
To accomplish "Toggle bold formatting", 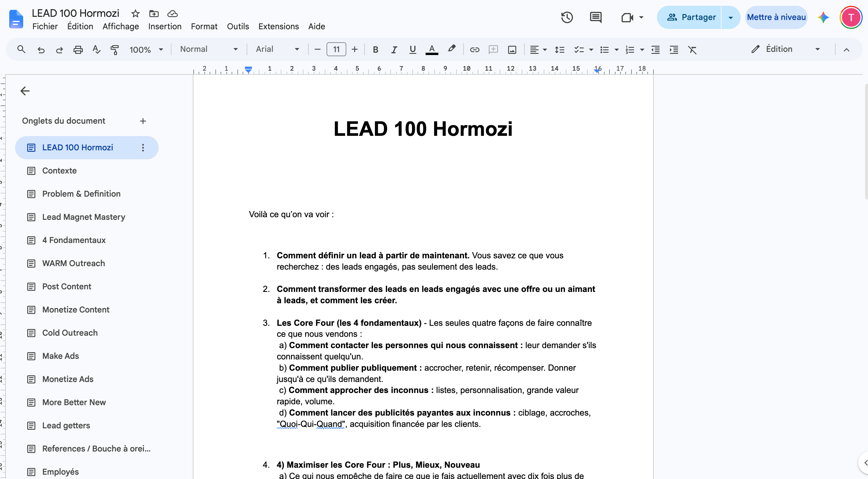I will 375,50.
